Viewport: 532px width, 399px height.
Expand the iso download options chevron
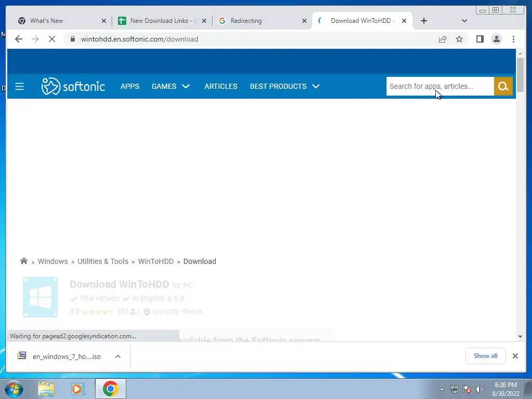click(x=118, y=356)
